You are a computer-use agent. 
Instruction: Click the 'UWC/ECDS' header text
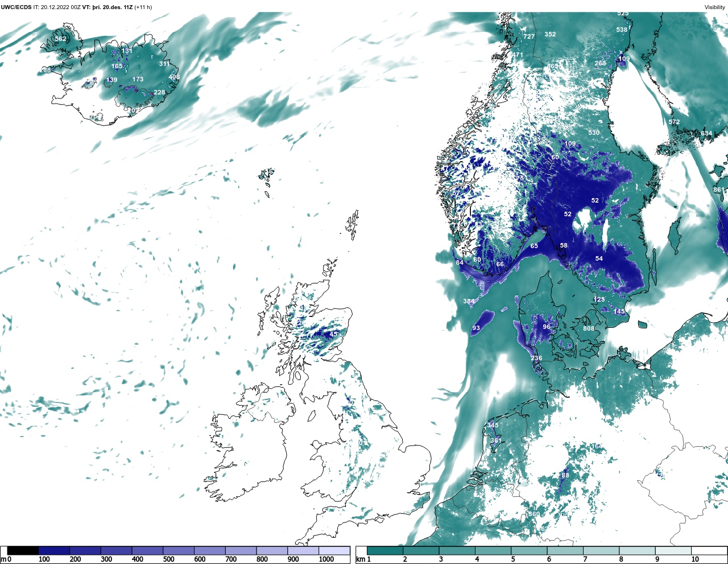click(16, 7)
